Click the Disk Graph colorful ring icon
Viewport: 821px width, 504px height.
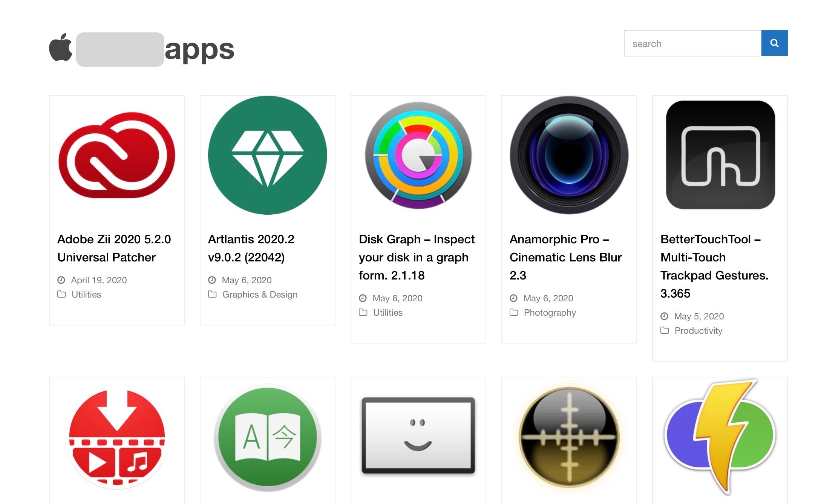tap(418, 155)
